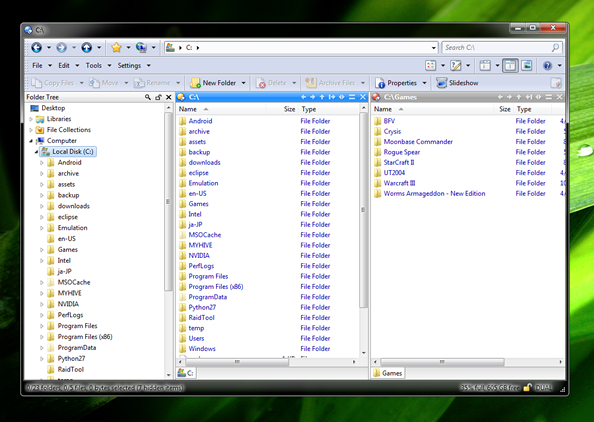Close the C:\ file pane
Image resolution: width=594 pixels, height=422 pixels.
pos(363,97)
